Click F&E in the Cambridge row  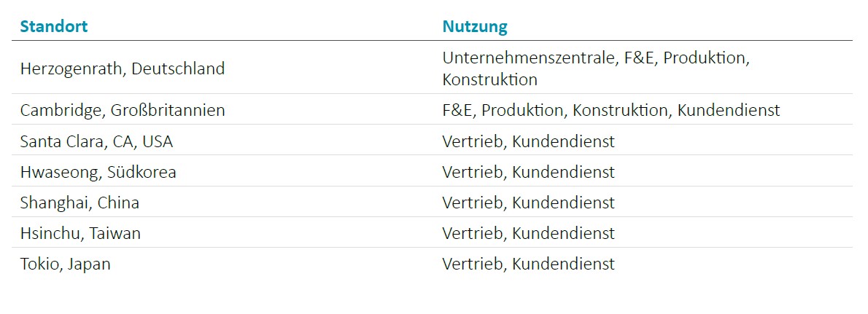click(x=457, y=110)
